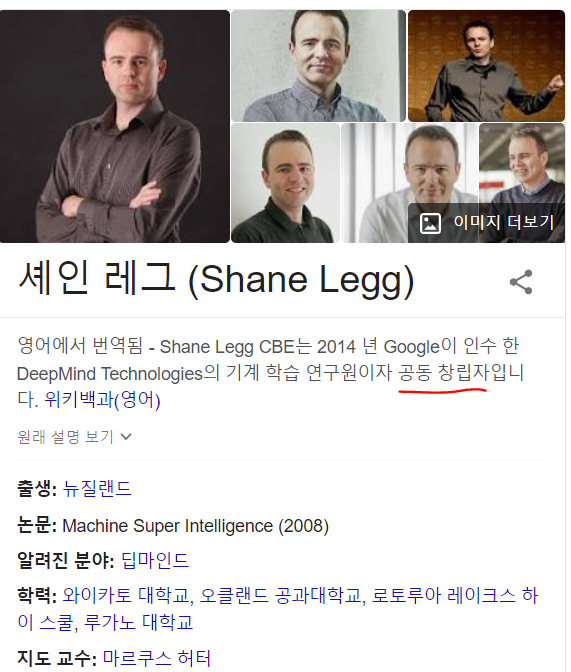Click the share icon beside the title

pos(521,282)
